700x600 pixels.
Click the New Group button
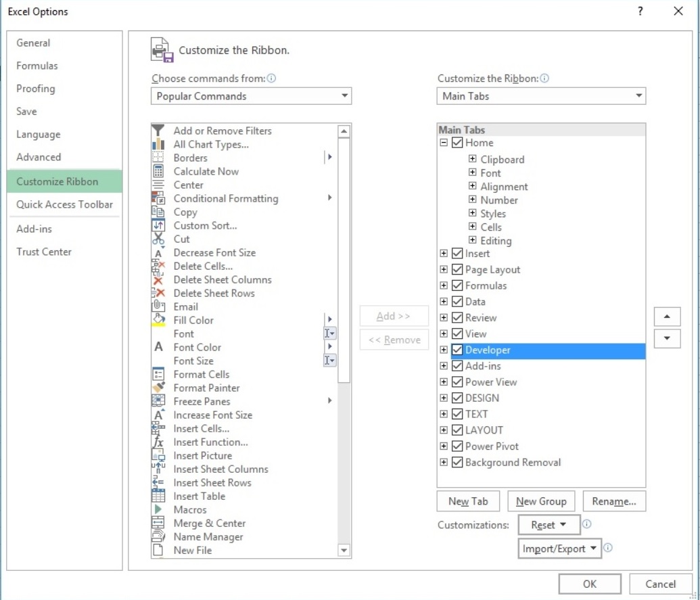[x=541, y=501]
